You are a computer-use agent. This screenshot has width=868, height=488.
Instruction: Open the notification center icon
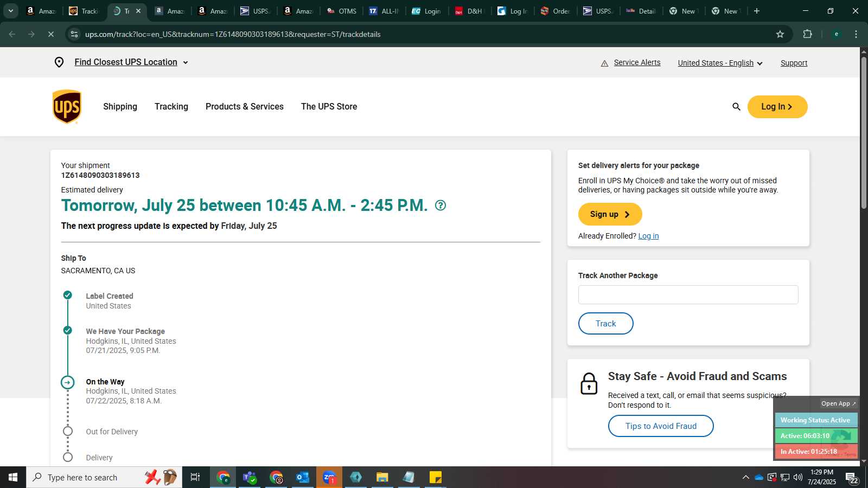[x=851, y=478]
